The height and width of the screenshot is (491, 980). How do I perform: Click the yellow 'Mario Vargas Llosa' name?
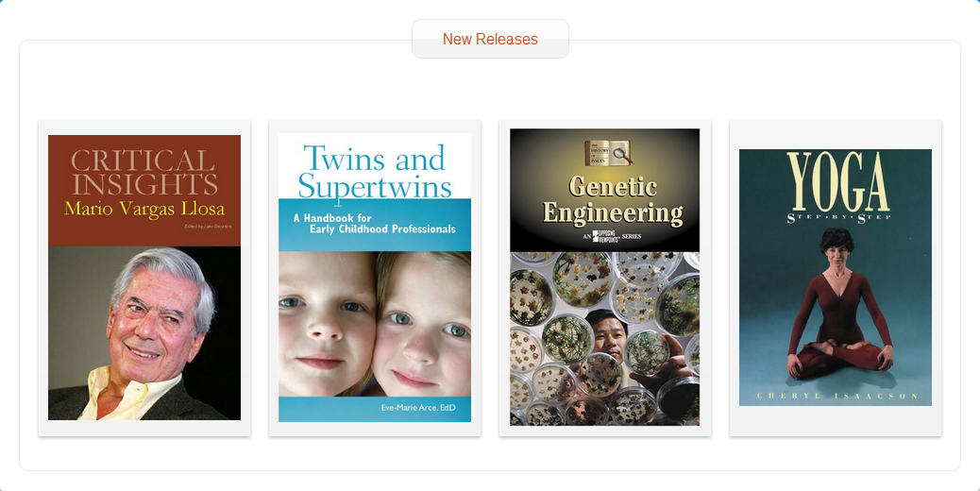pos(144,209)
